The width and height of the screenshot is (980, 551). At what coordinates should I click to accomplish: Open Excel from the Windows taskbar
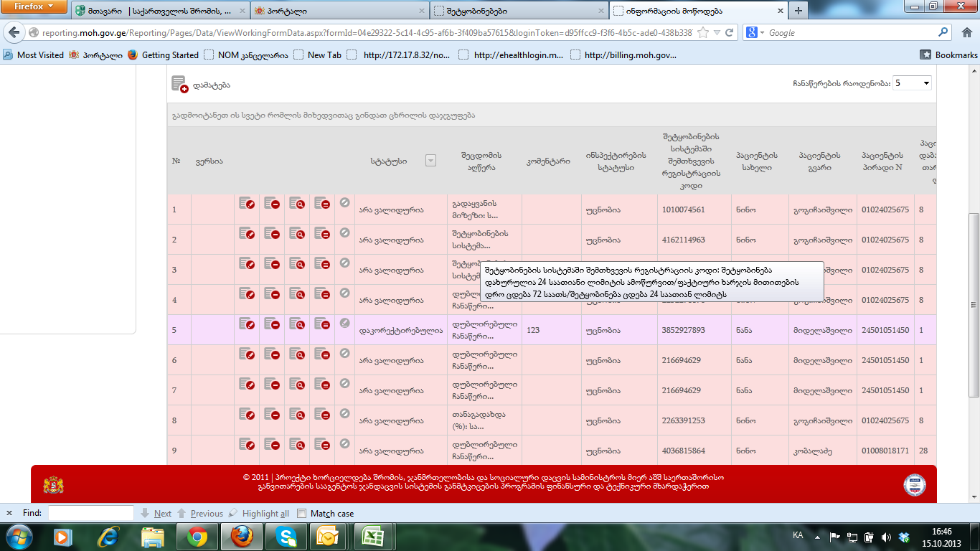pyautogui.click(x=374, y=537)
